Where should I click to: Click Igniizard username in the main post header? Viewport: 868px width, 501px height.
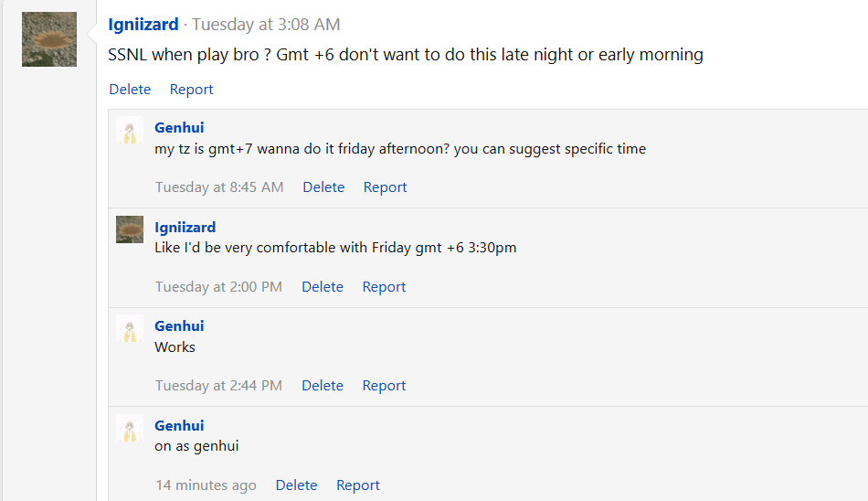143,25
